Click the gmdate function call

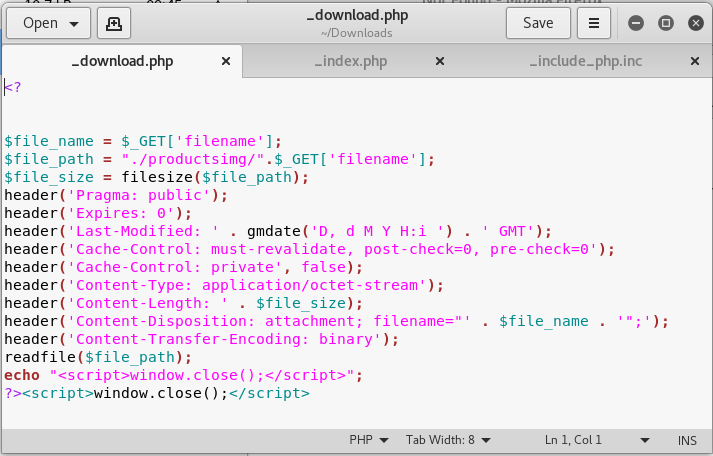point(350,231)
